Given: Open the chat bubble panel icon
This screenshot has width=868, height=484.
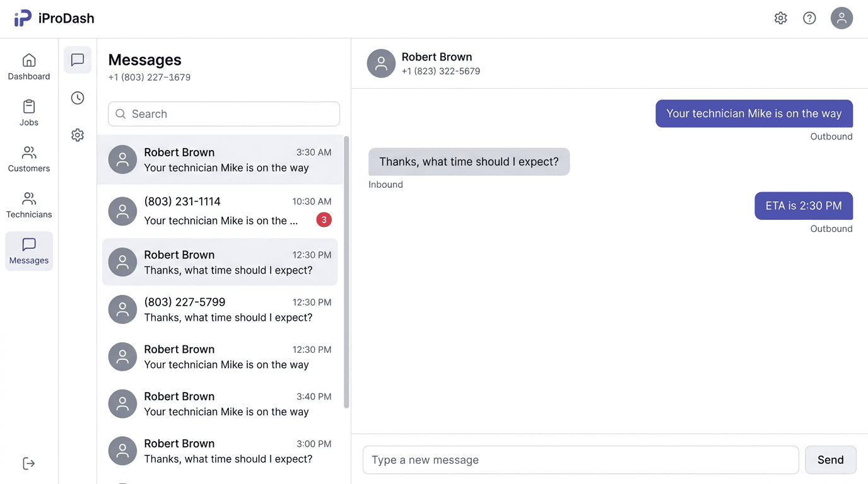Looking at the screenshot, I should [x=77, y=60].
